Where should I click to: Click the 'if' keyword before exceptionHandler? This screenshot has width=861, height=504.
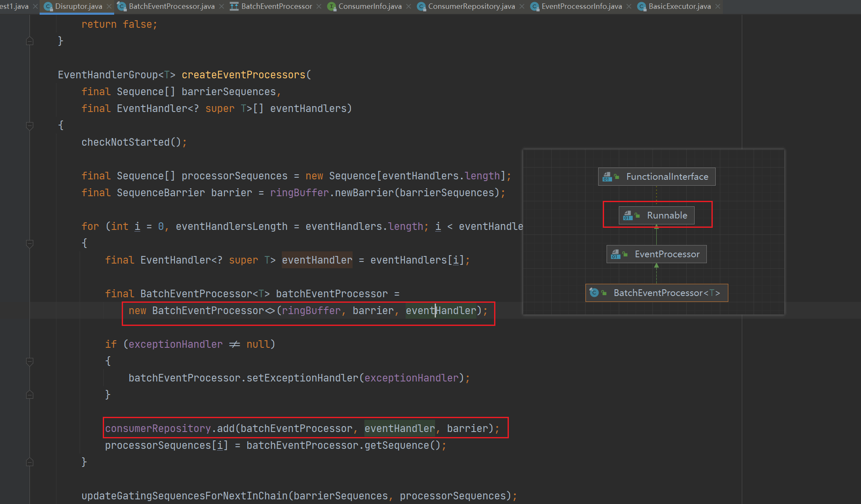pyautogui.click(x=111, y=344)
